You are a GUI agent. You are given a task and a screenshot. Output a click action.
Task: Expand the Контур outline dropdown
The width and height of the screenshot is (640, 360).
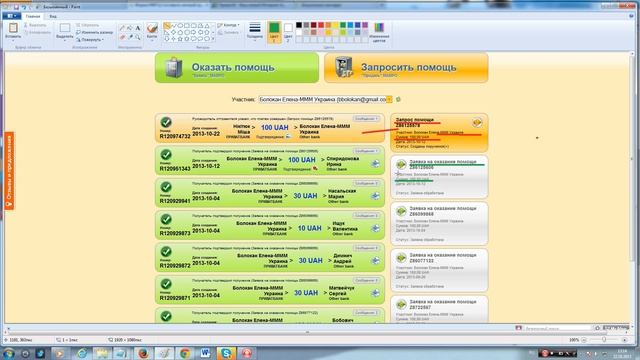coord(229,25)
